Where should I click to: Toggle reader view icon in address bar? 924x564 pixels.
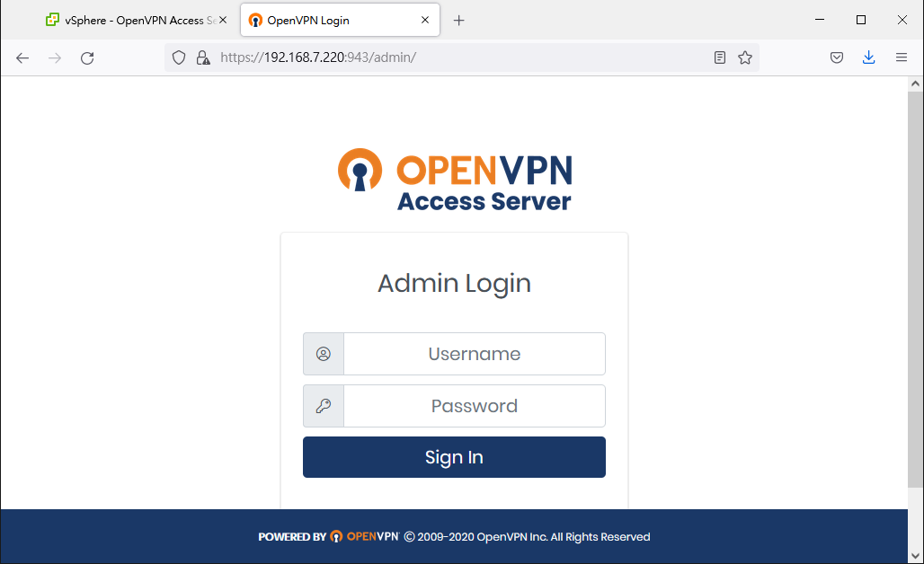click(x=720, y=57)
